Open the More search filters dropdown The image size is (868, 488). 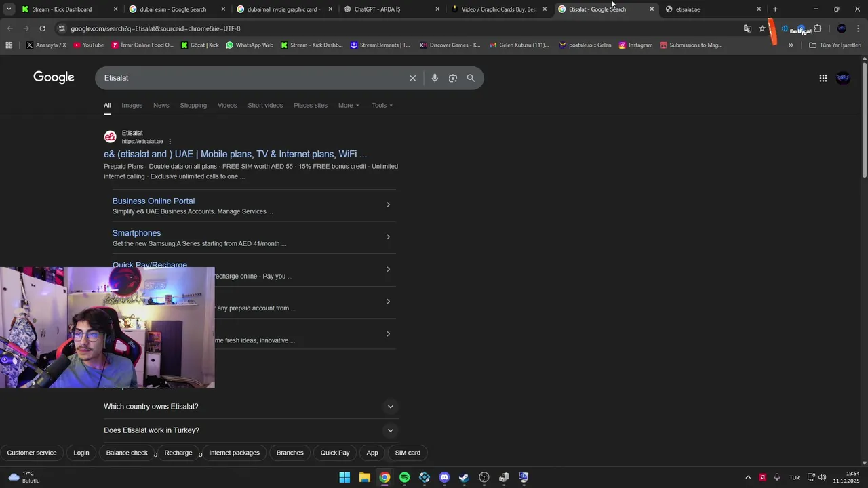click(349, 105)
